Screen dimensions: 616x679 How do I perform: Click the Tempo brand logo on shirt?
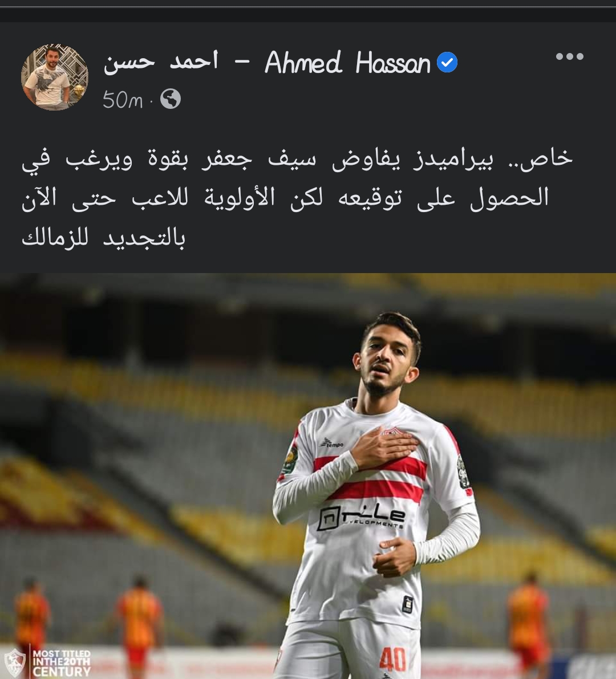pyautogui.click(x=333, y=443)
